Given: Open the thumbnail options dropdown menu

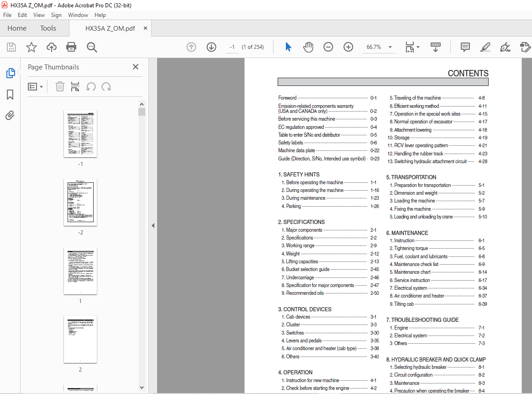Looking at the screenshot, I should coord(35,87).
